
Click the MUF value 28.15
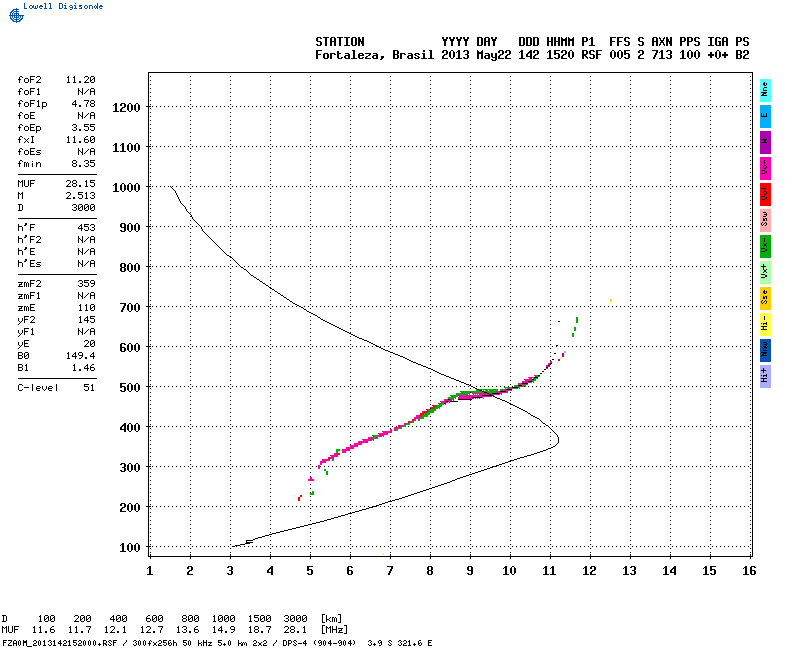coord(80,184)
